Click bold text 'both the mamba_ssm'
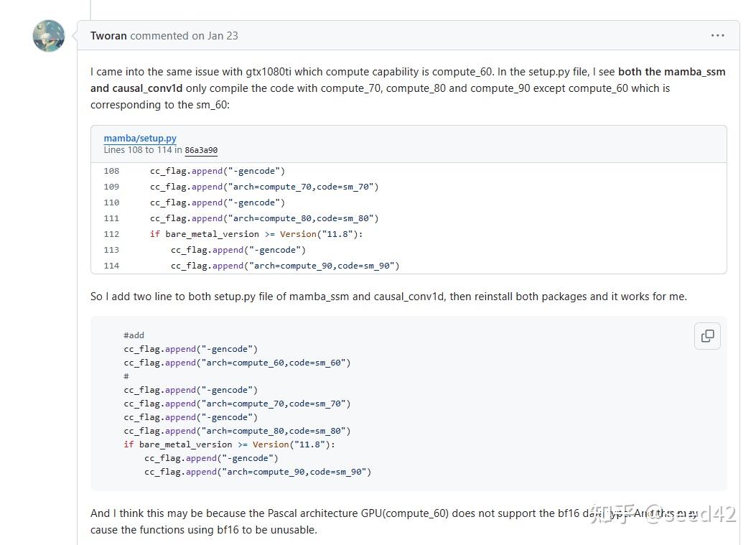756x545 pixels. tap(671, 72)
